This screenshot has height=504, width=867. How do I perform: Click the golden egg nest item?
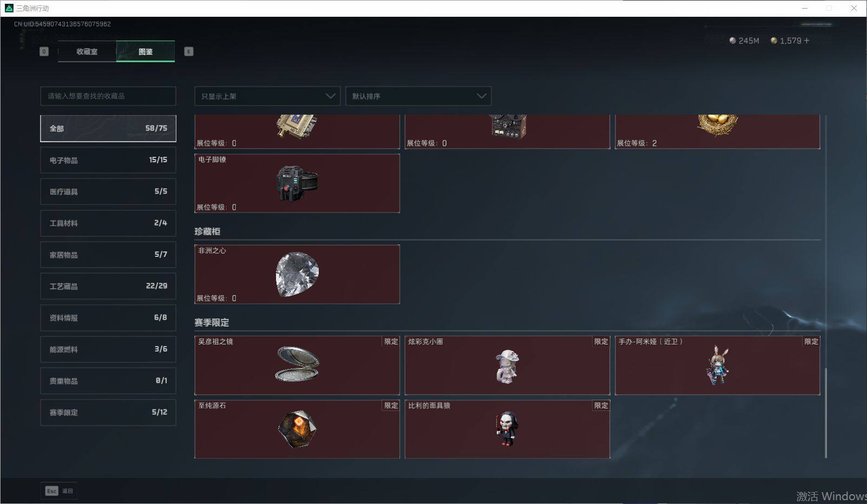717,125
